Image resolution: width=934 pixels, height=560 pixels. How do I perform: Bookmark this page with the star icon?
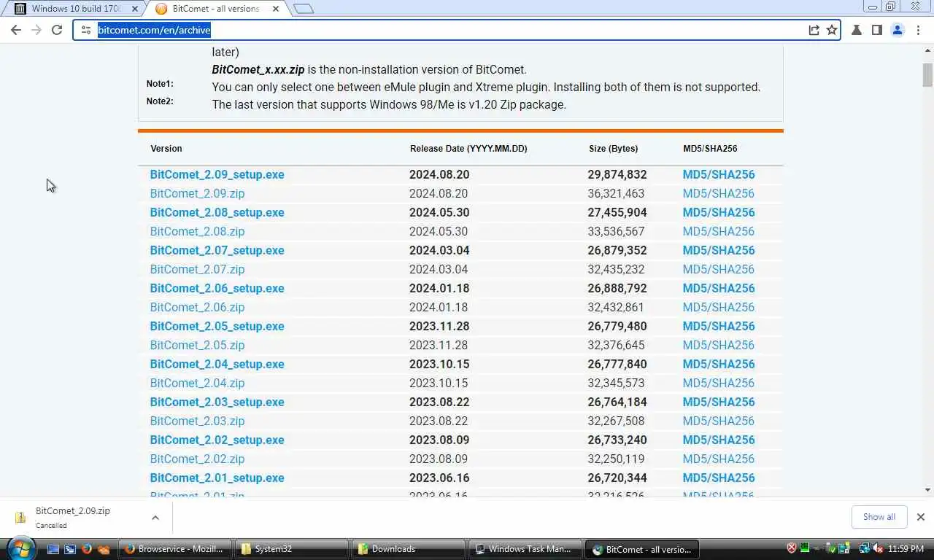click(x=832, y=30)
